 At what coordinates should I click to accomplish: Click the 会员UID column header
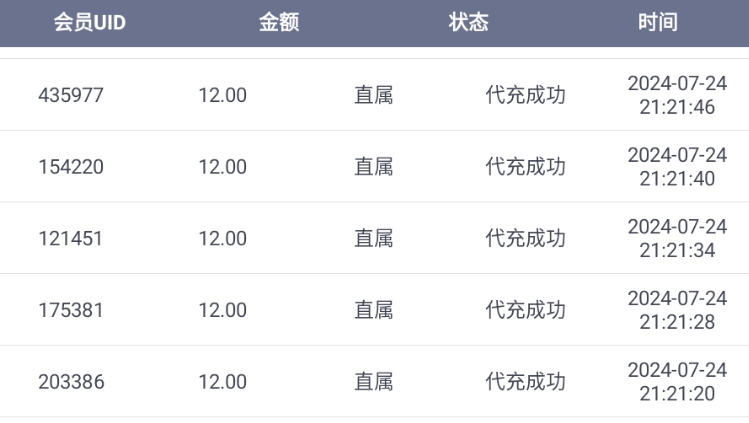pyautogui.click(x=89, y=23)
